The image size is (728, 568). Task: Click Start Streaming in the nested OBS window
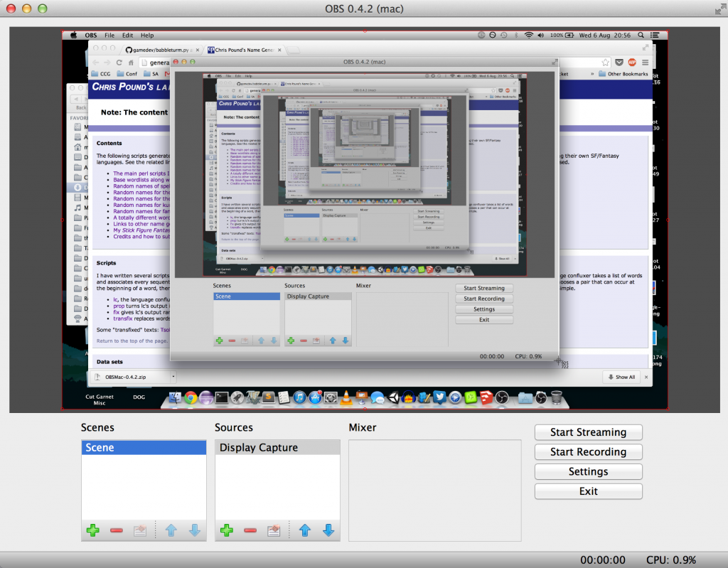[x=484, y=288]
